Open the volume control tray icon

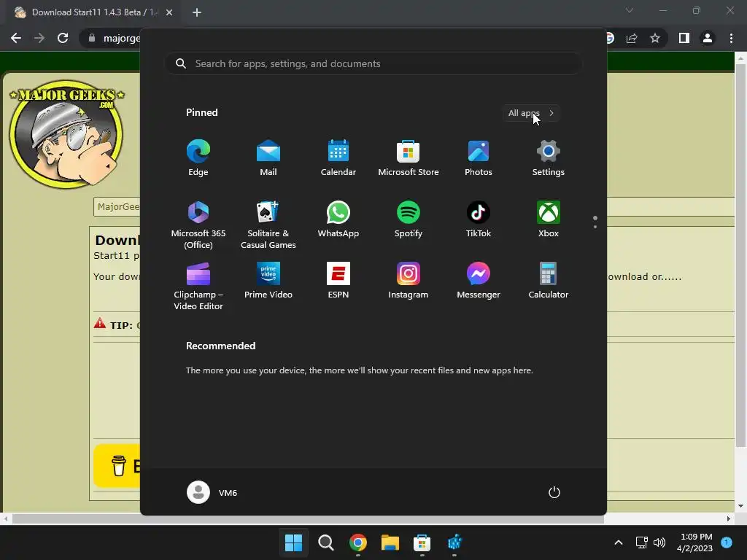point(659,542)
